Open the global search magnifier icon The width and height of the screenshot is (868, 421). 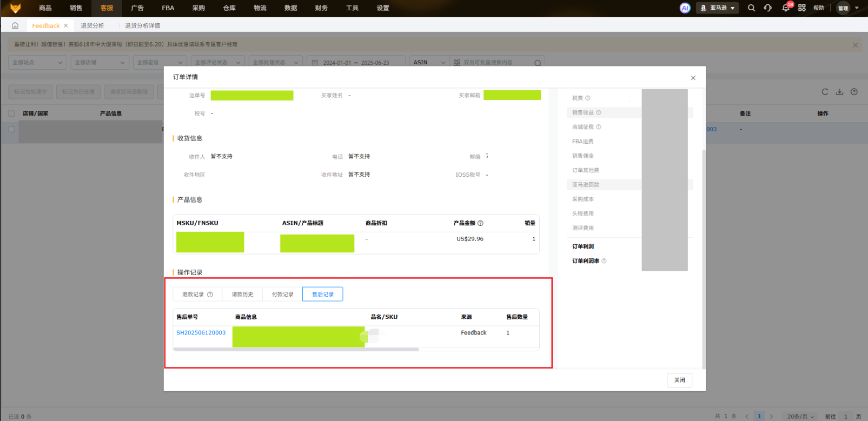(x=751, y=8)
